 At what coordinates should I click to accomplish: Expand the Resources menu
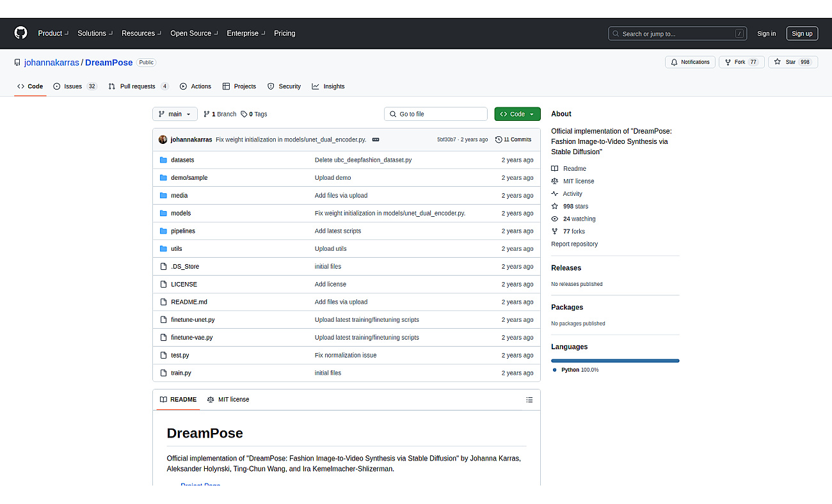click(141, 33)
